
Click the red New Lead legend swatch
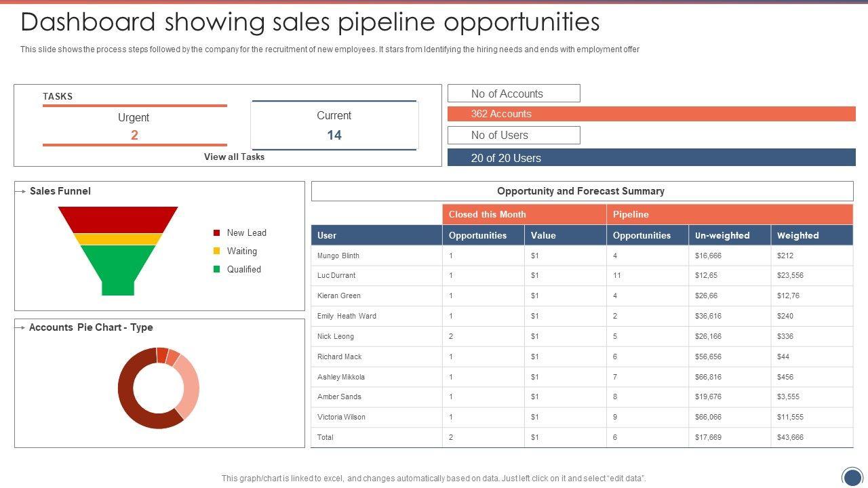[x=217, y=232]
